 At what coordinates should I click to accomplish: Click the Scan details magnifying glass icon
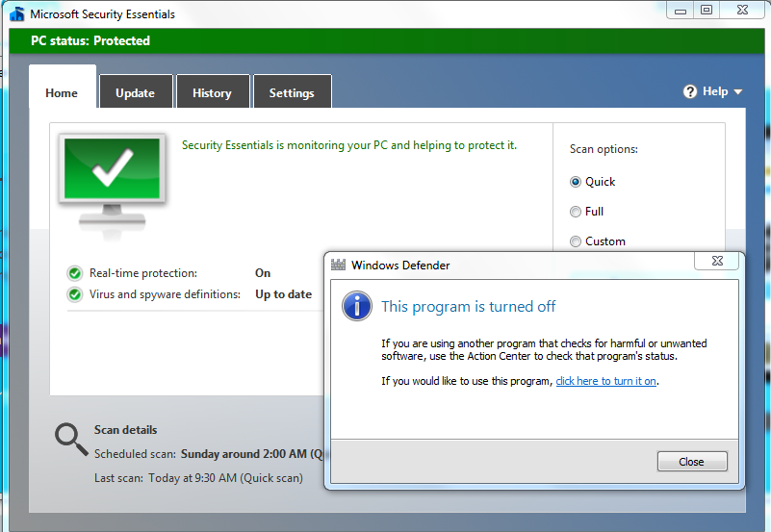71,440
